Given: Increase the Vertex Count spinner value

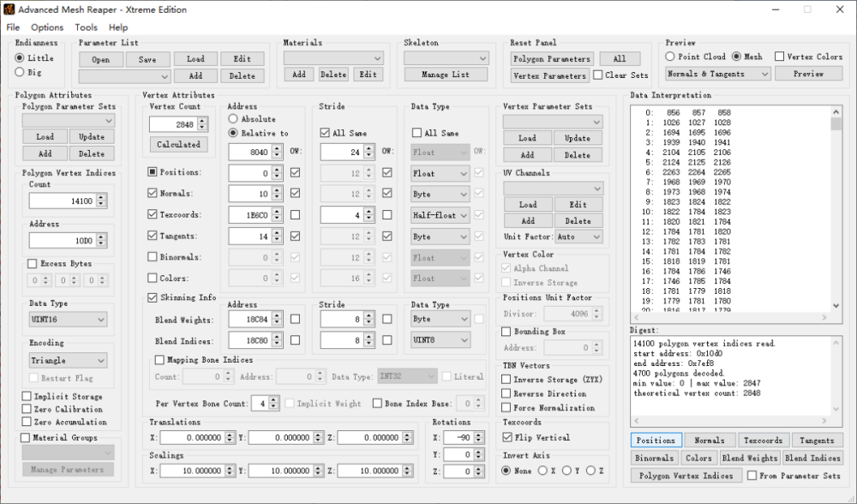Looking at the screenshot, I should [x=202, y=121].
